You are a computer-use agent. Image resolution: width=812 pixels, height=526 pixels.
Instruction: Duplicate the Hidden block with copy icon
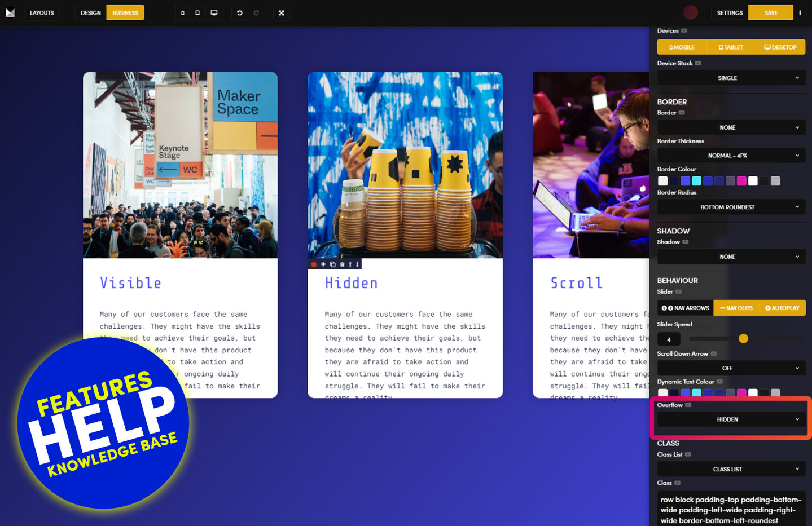[332, 264]
